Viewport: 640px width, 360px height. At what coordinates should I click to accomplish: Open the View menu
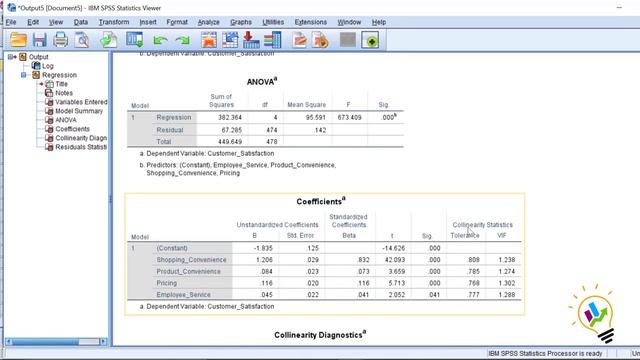point(56,22)
